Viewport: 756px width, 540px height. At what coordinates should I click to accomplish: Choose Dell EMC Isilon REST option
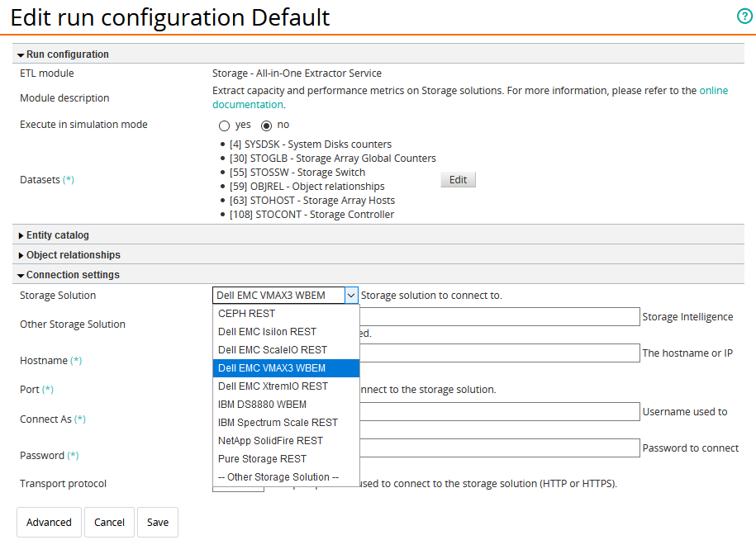point(267,332)
